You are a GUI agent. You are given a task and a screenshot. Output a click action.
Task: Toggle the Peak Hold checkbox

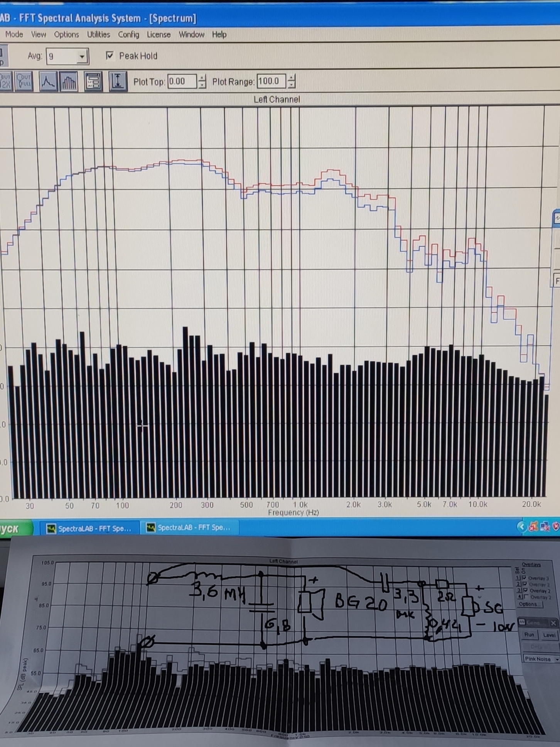point(110,56)
